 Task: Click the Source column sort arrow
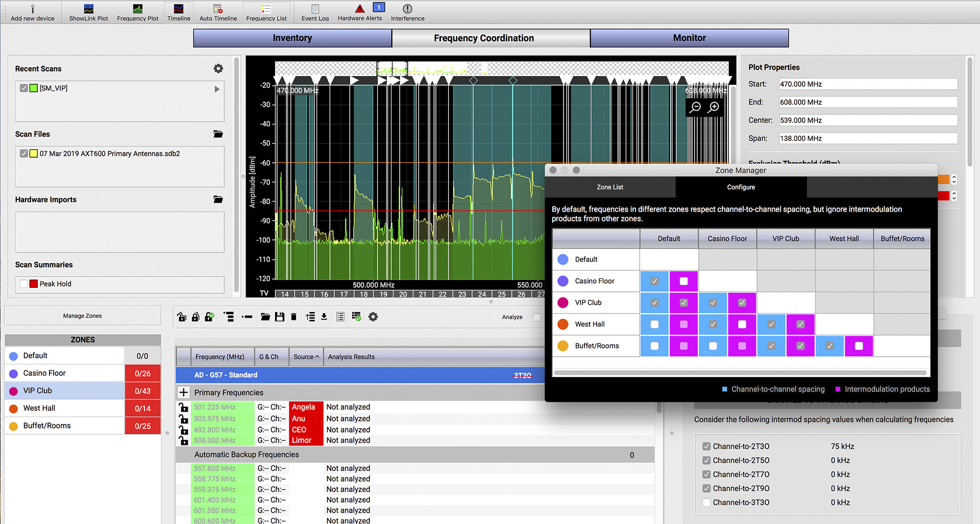(317, 357)
